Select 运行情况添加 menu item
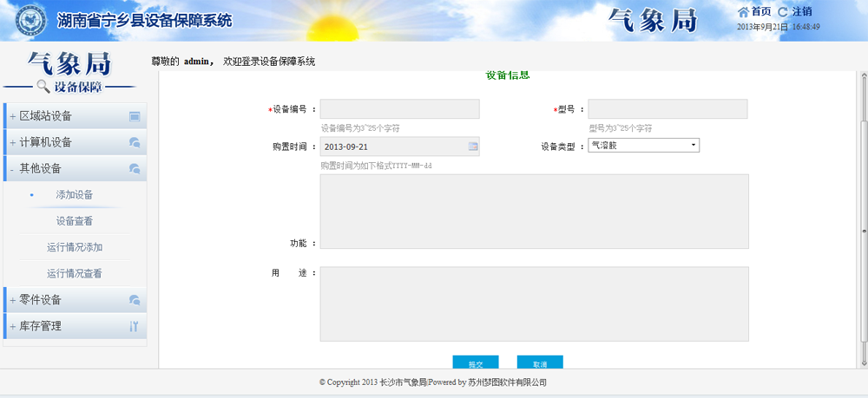 pos(75,247)
